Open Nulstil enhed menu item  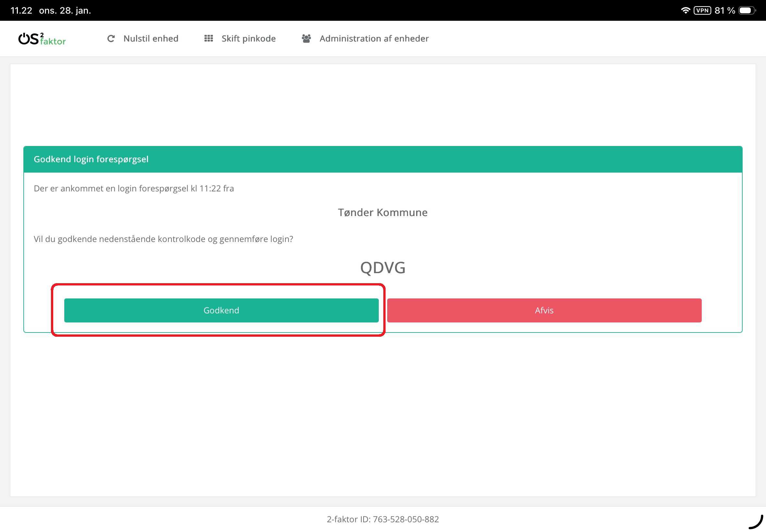[151, 39]
